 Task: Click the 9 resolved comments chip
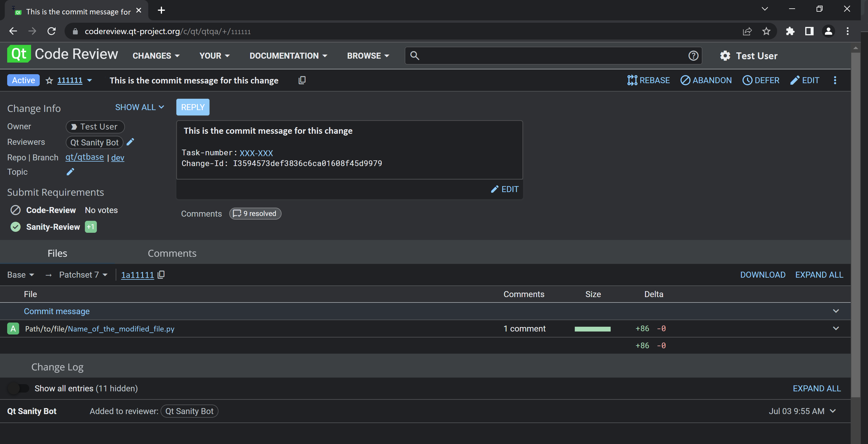(255, 214)
